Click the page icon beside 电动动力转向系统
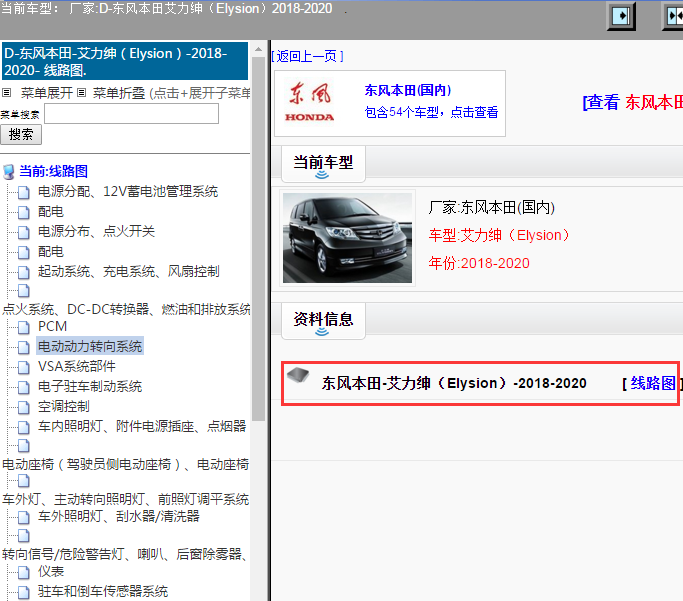 tap(24, 347)
